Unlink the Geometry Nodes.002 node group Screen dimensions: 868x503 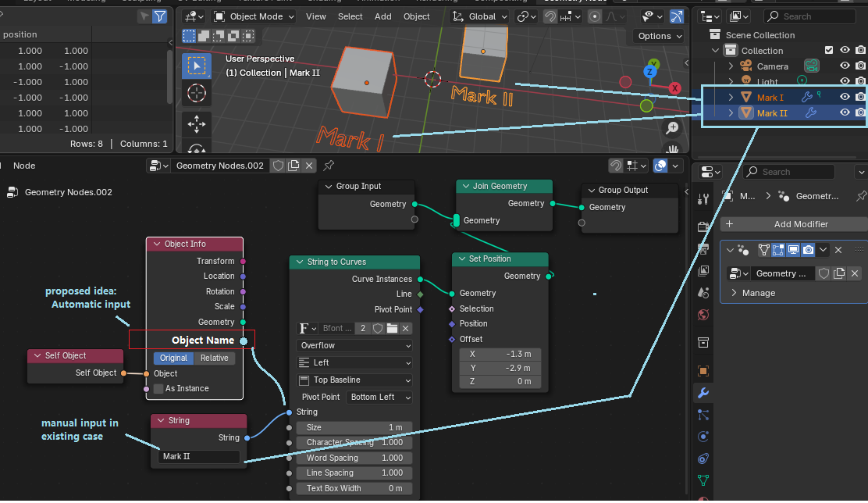click(309, 166)
